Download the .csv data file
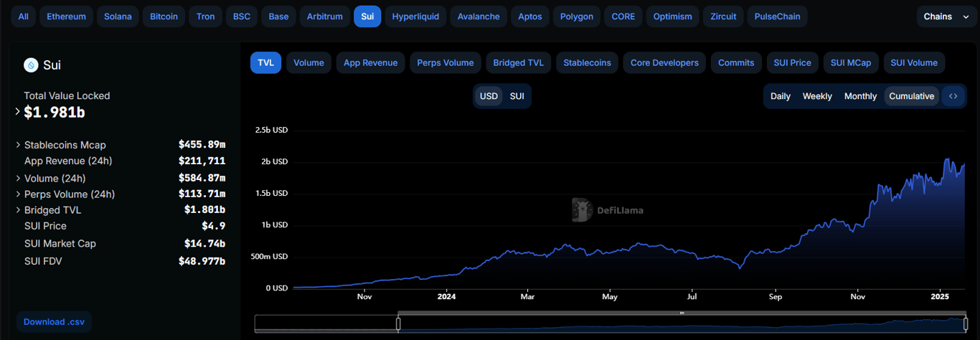The image size is (980, 340). tap(54, 322)
